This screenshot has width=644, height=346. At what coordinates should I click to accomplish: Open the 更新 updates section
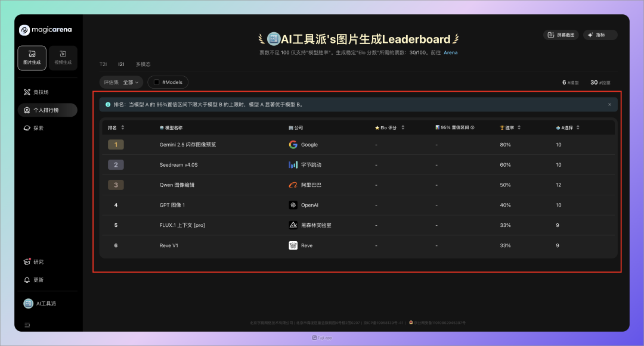point(47,279)
